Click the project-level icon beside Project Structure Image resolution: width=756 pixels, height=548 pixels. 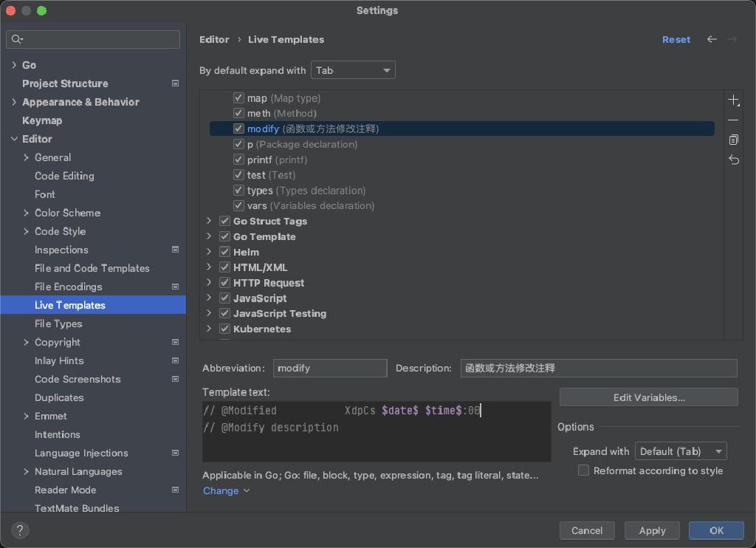(x=175, y=83)
